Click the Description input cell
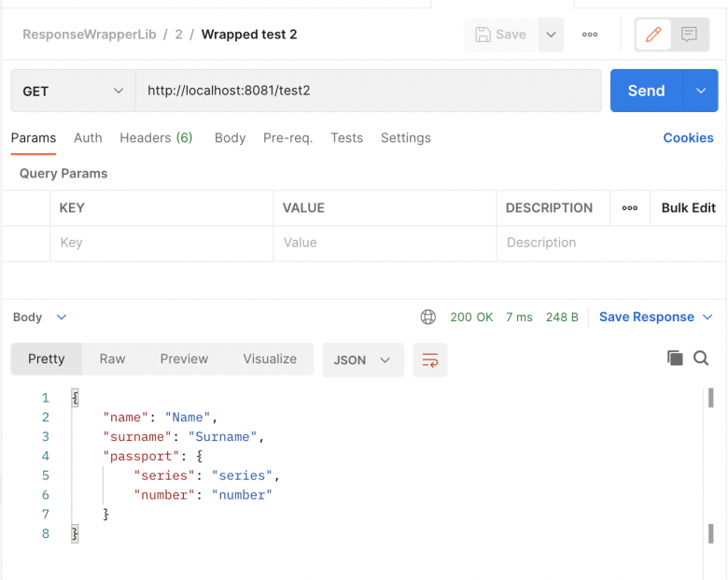This screenshot has width=728, height=580. point(610,243)
